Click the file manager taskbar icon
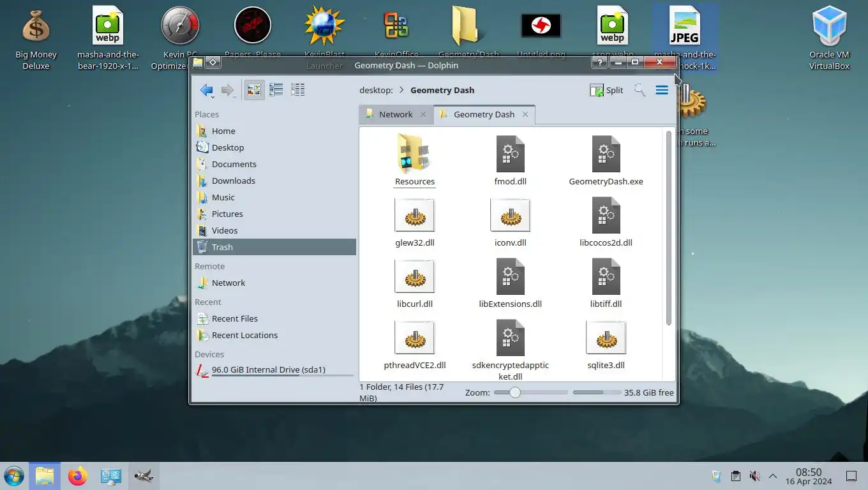Viewport: 868px width, 490px height. click(45, 476)
